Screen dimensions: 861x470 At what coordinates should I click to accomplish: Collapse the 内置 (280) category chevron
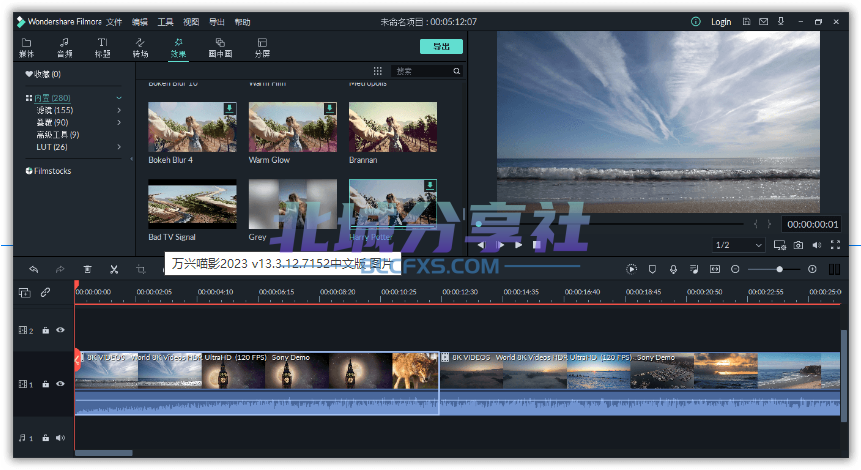pyautogui.click(x=119, y=98)
